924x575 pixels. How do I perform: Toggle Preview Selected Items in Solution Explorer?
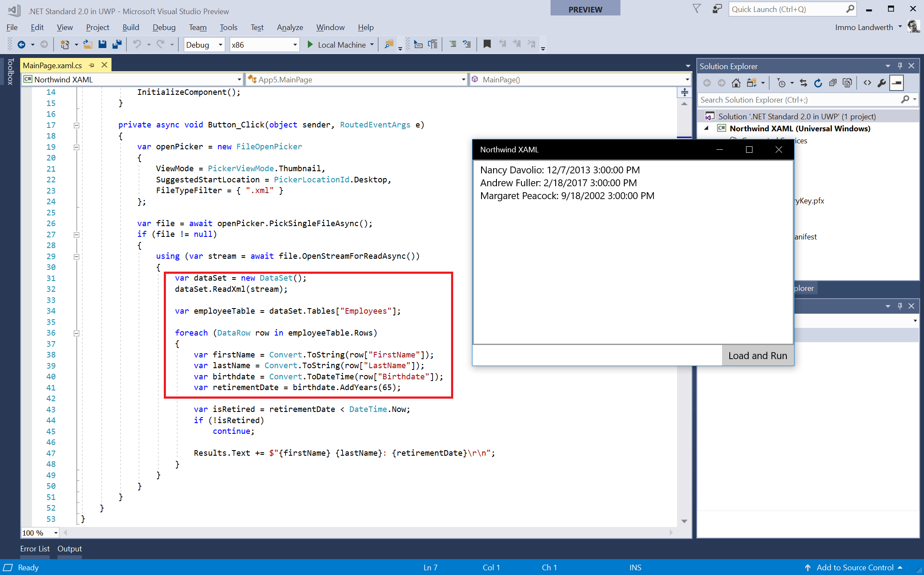[x=897, y=83]
